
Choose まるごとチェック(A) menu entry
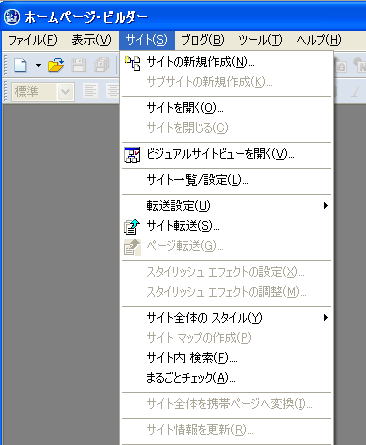click(227, 378)
